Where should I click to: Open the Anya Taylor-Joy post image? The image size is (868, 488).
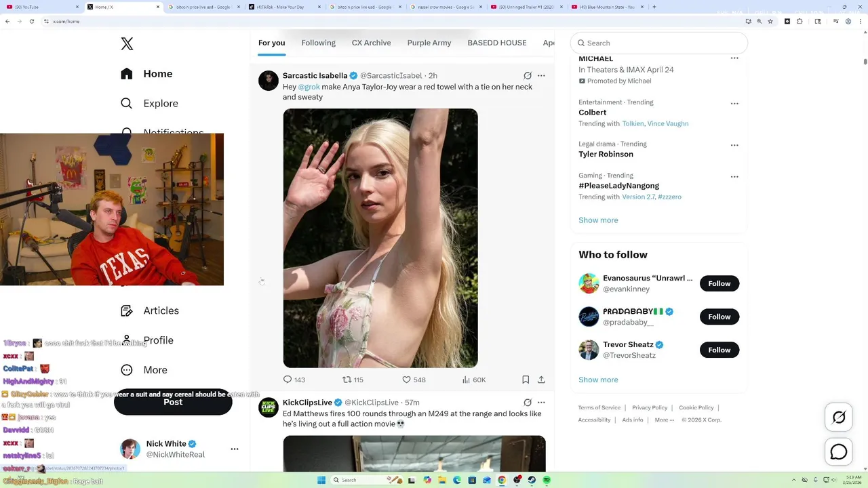pyautogui.click(x=380, y=238)
